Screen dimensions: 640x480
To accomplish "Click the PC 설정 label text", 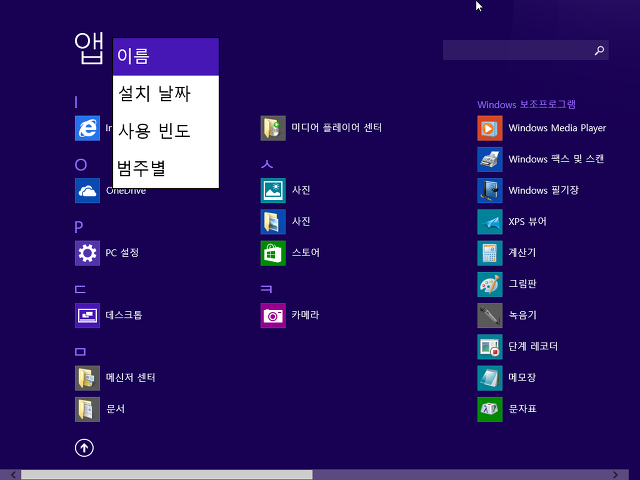I will (x=122, y=253).
